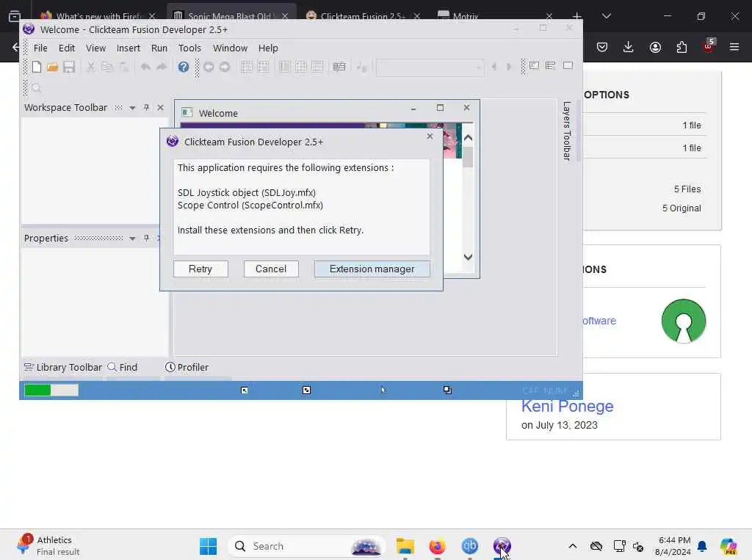Open the disabled toolbar combo box

[x=430, y=68]
